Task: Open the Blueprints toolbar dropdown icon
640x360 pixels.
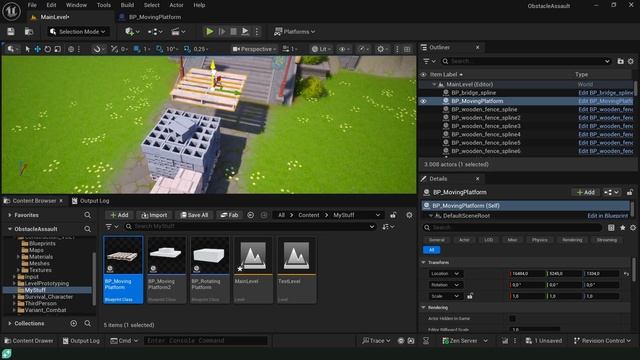Action: (155, 31)
